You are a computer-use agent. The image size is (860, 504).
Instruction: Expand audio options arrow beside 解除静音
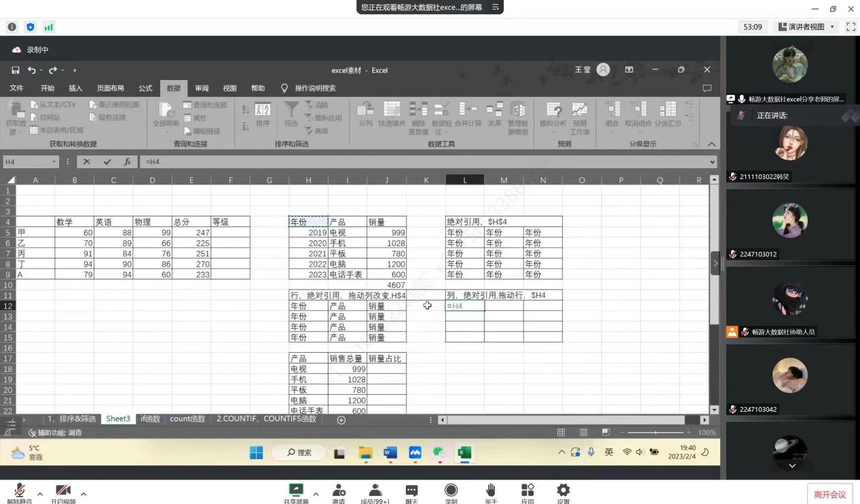(40, 493)
